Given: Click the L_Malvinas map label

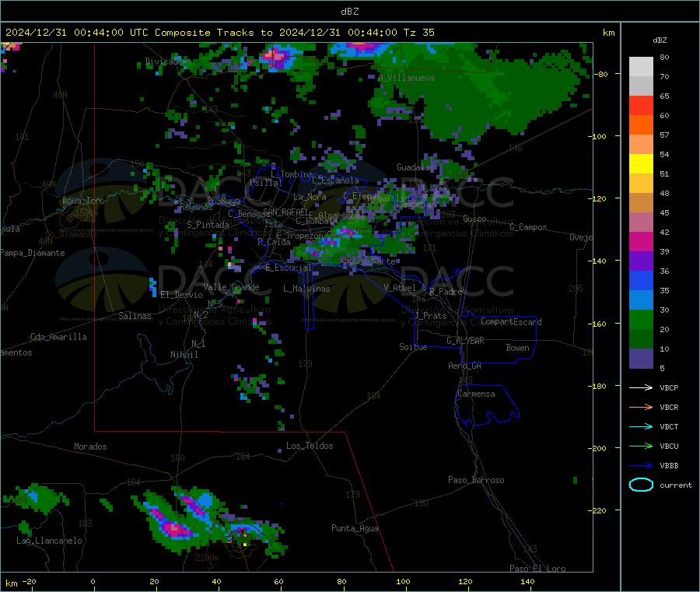Looking at the screenshot, I should point(306,289).
